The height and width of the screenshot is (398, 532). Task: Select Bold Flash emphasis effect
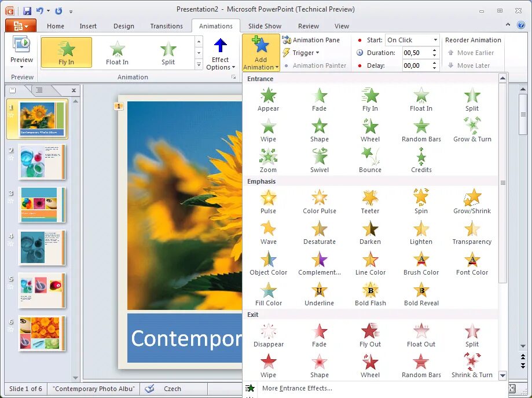pyautogui.click(x=370, y=294)
